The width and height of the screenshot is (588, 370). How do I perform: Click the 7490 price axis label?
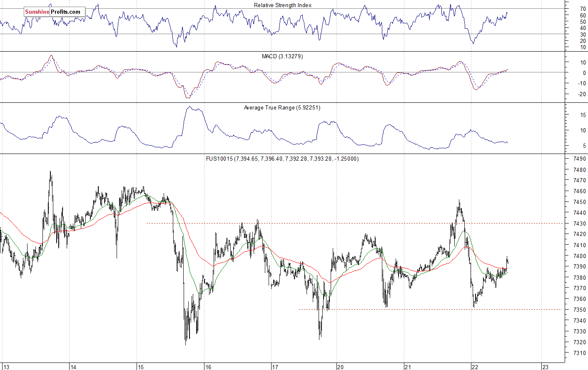(580, 159)
